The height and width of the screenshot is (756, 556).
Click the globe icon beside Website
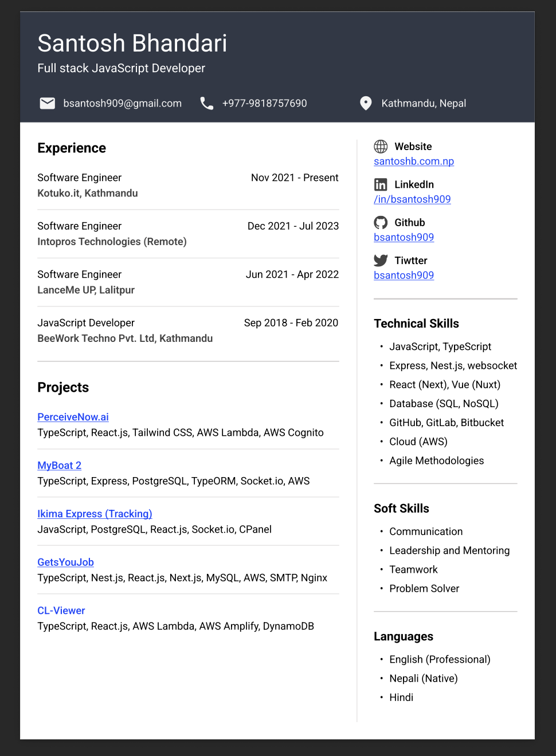[381, 146]
